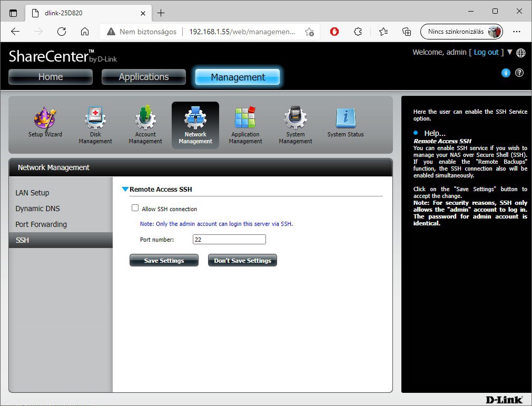The image size is (532, 406).
Task: Click the not secure warning icon
Action: (x=111, y=32)
